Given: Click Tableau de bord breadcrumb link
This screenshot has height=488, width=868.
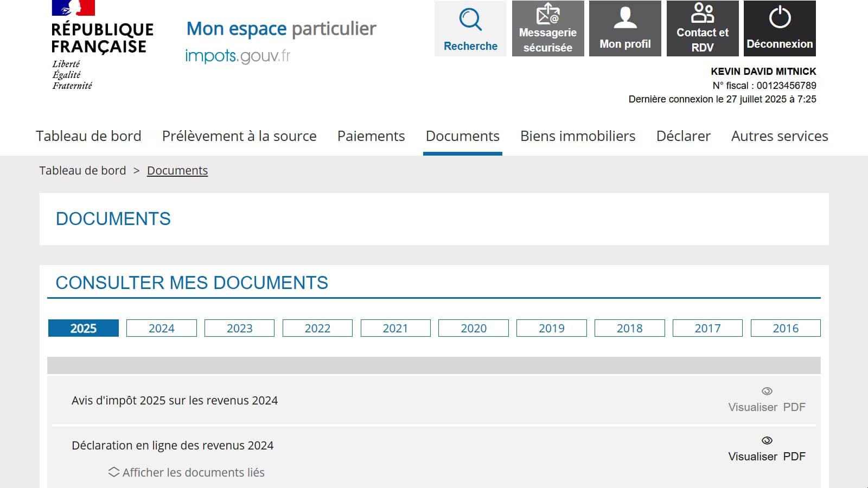Looking at the screenshot, I should click(x=82, y=170).
